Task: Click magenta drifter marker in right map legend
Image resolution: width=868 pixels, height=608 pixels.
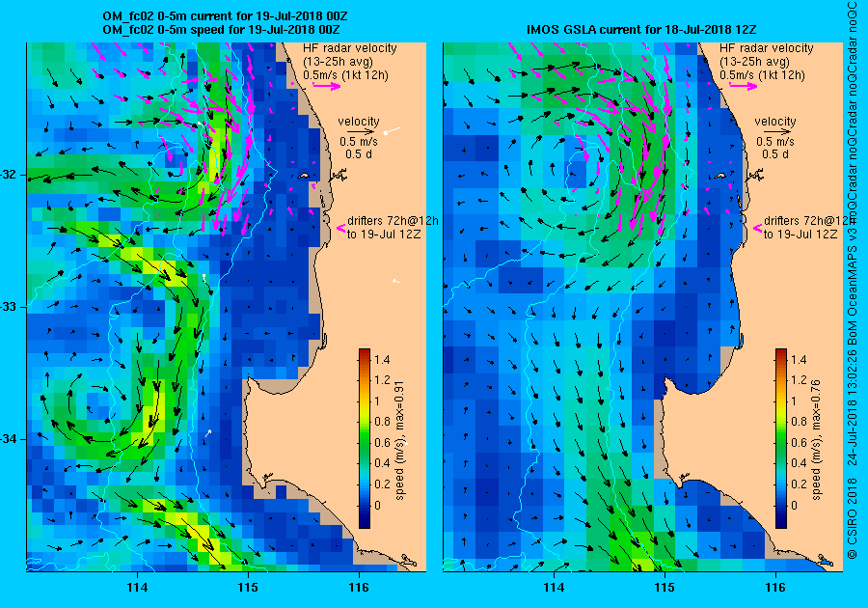Action: [x=758, y=228]
